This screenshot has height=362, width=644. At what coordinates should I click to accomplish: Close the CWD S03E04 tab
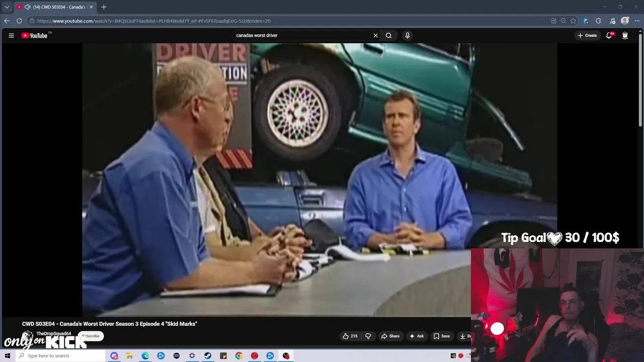91,7
